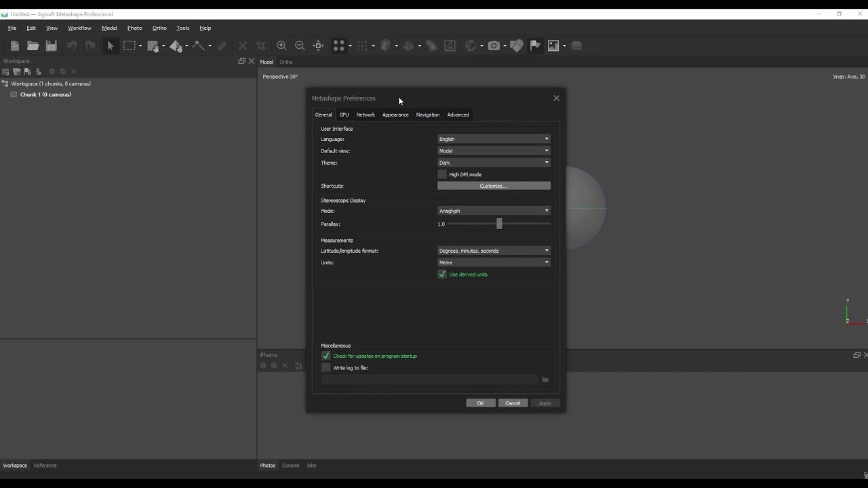
Task: Toggle the Point Cloud view icon
Action: pos(339,45)
